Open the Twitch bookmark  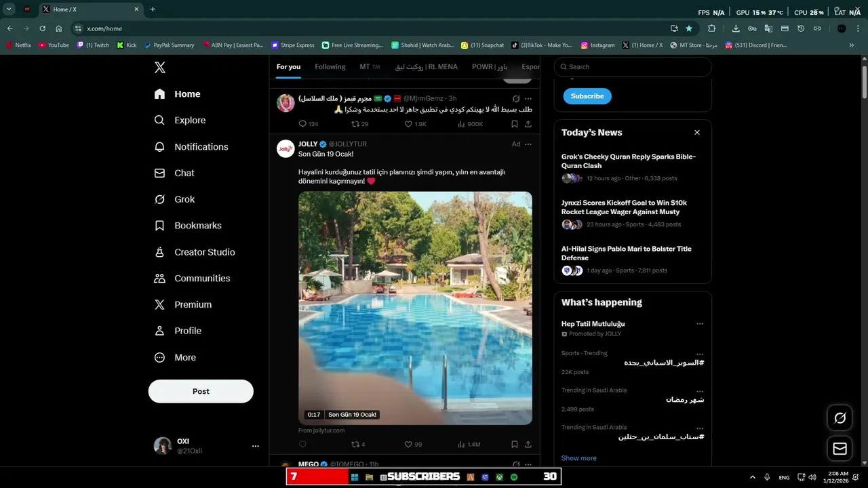coord(93,45)
